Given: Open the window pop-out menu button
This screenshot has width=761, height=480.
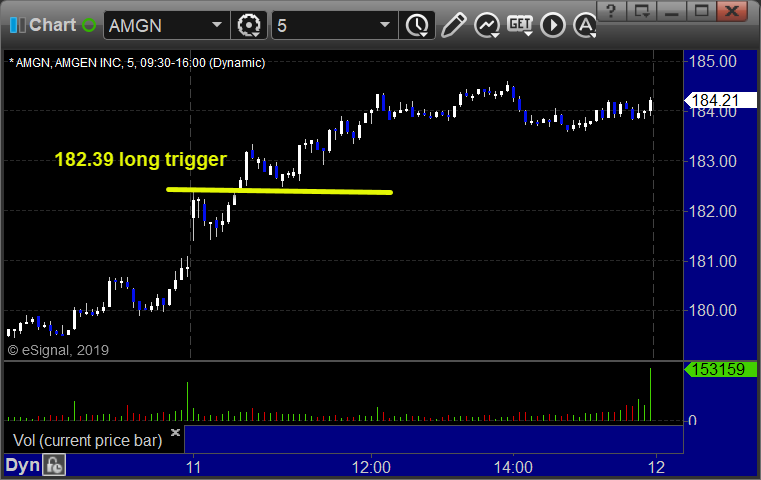Looking at the screenshot, I should [641, 11].
